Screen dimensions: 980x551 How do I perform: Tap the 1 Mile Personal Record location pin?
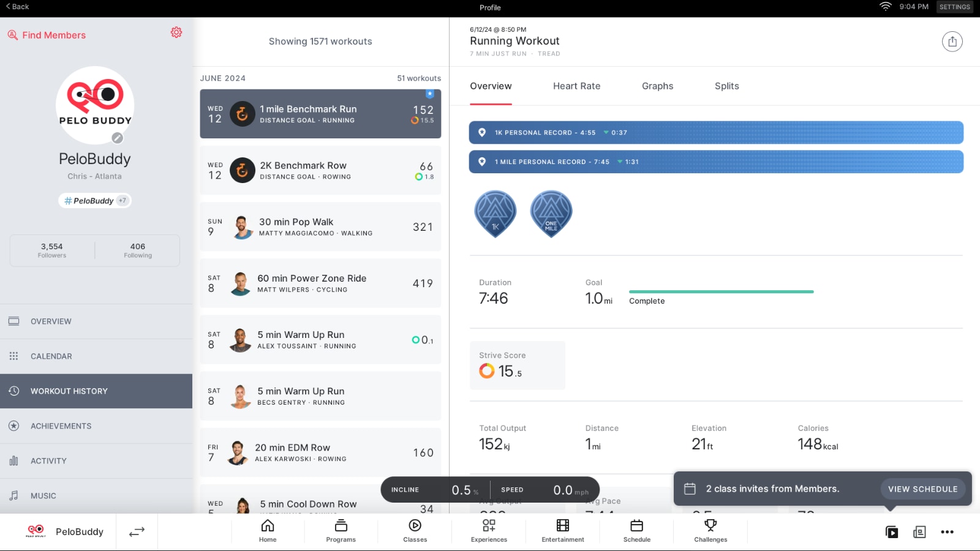(482, 162)
